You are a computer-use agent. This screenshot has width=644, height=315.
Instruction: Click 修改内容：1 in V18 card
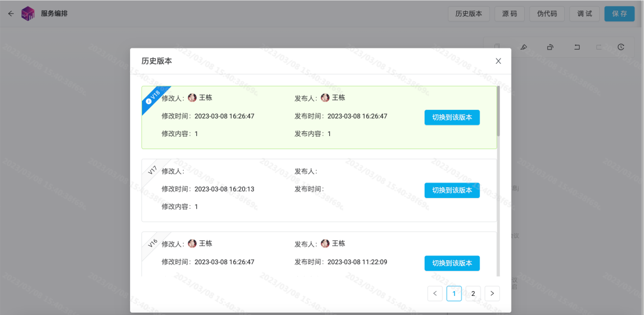click(x=180, y=134)
